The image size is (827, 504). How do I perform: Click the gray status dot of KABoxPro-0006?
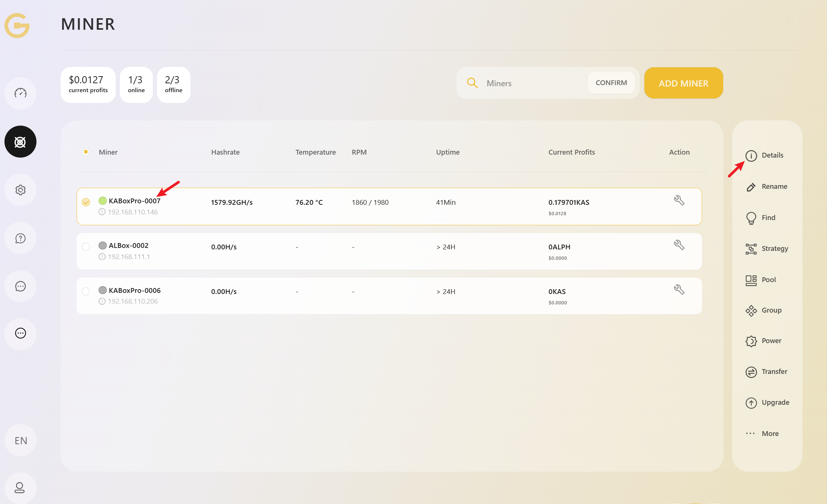click(103, 290)
